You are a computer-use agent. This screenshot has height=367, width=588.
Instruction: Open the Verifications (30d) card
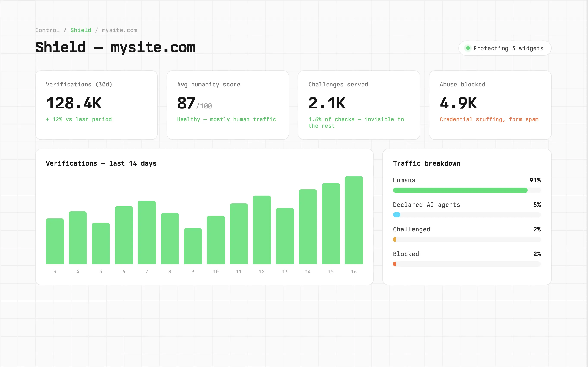tap(96, 105)
